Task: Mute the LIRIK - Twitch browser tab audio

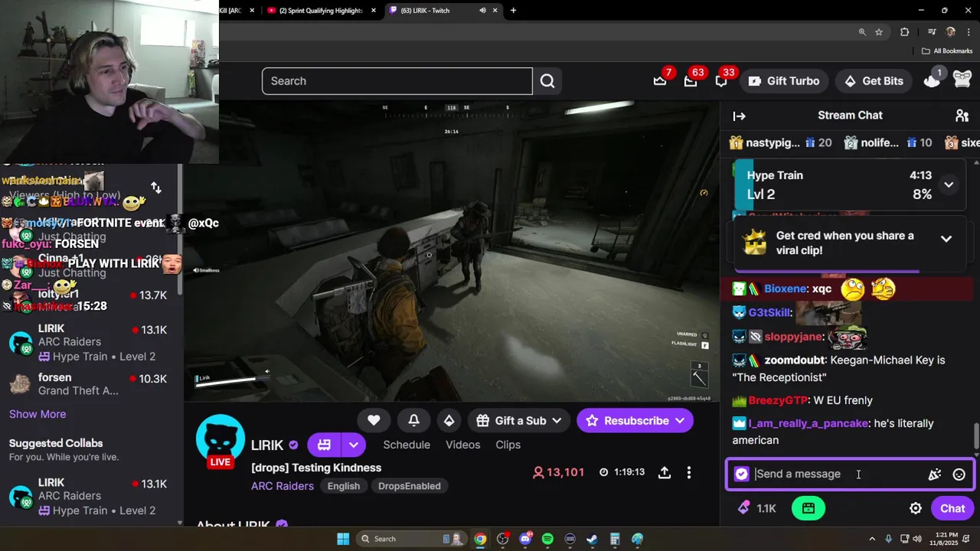Action: click(x=482, y=11)
